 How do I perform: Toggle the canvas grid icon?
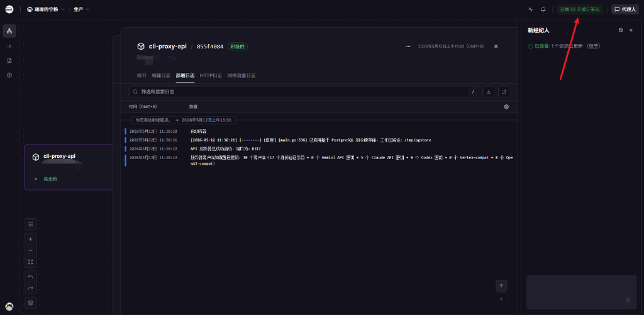click(30, 224)
